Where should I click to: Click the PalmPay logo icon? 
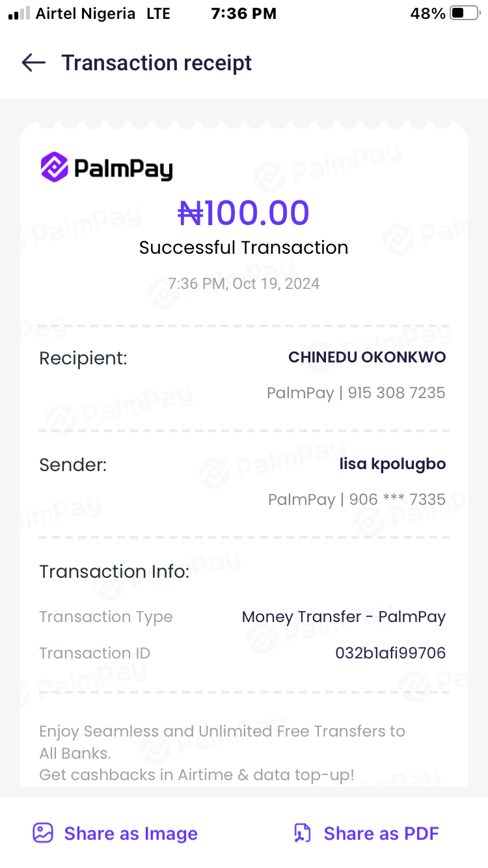(x=55, y=167)
